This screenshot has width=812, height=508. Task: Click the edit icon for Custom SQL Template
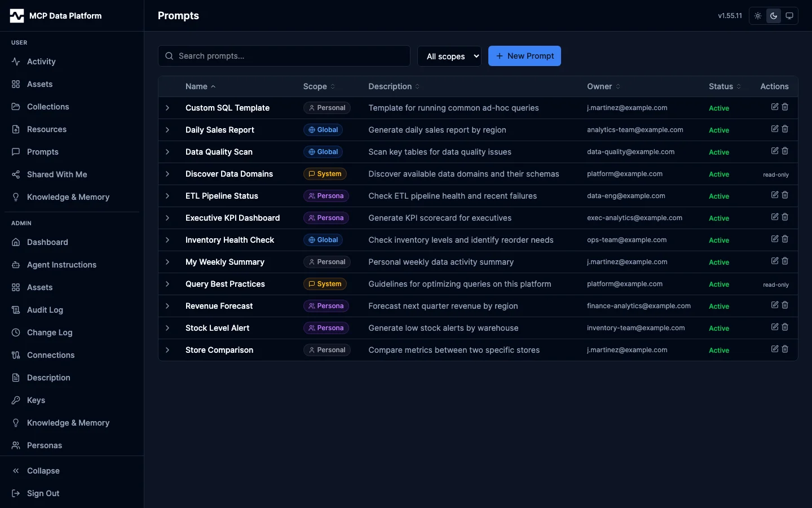point(775,107)
